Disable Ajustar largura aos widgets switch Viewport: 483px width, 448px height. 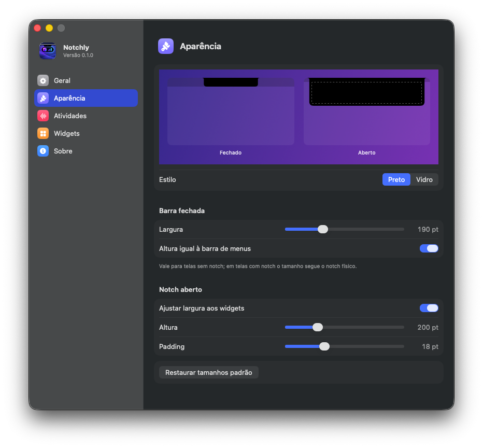pos(429,308)
